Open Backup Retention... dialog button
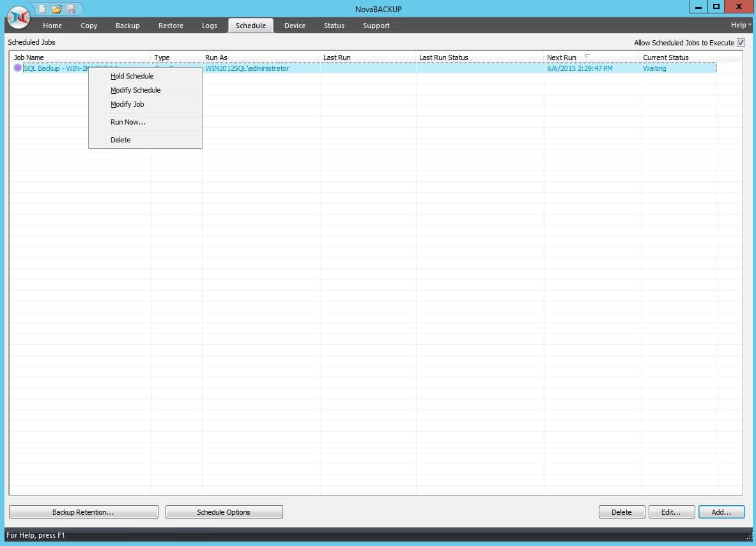The image size is (756, 546). [x=84, y=512]
